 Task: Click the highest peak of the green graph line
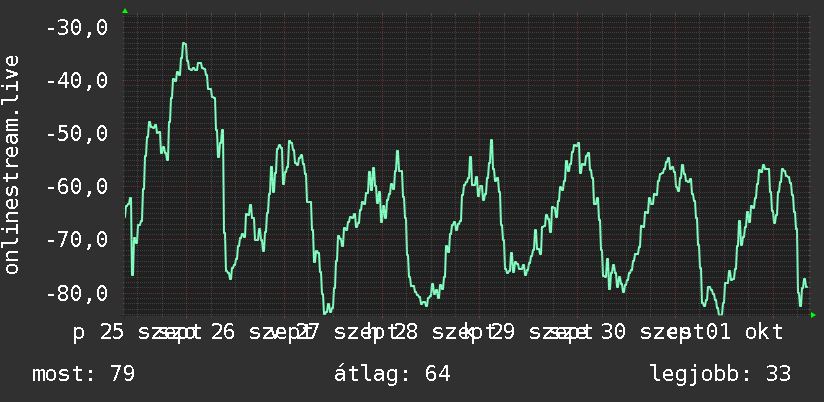coord(184,44)
